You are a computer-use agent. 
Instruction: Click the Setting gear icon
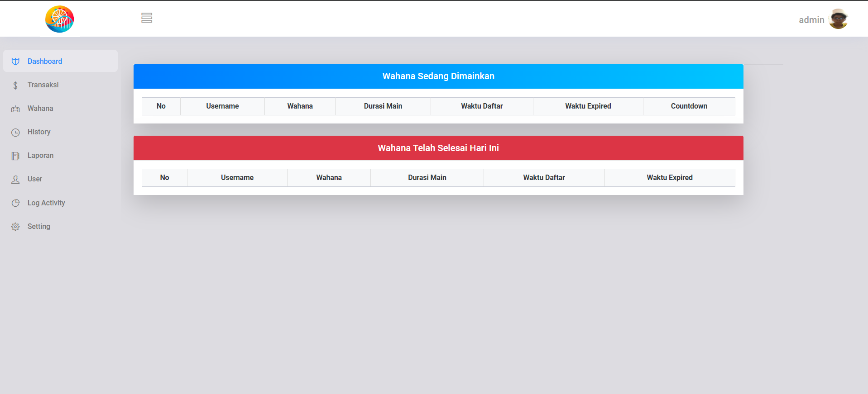click(15, 227)
